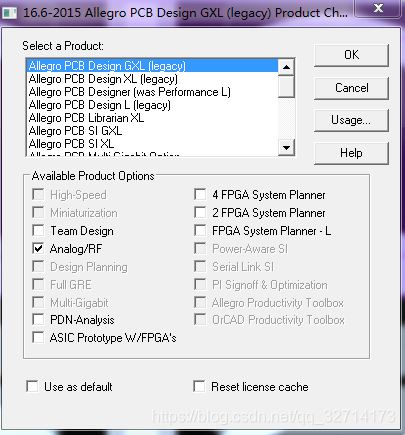Toggle Use as default checkbox
Screen dimensions: 405x435
pyautogui.click(x=32, y=387)
